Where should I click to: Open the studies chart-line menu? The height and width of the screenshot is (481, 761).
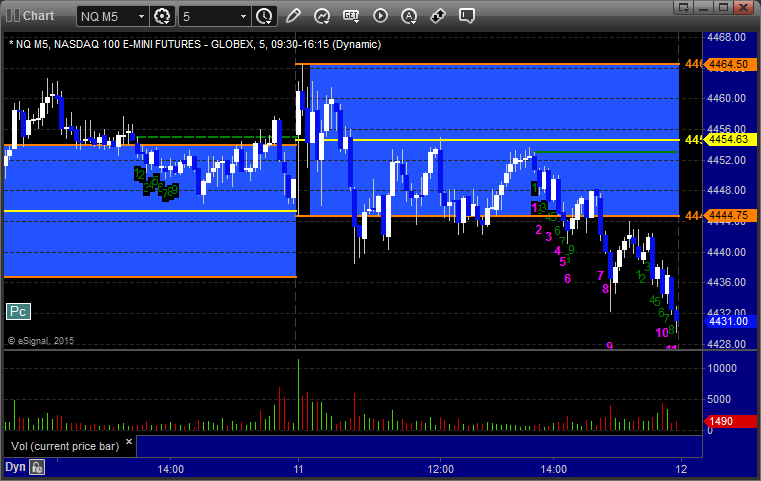(x=322, y=16)
